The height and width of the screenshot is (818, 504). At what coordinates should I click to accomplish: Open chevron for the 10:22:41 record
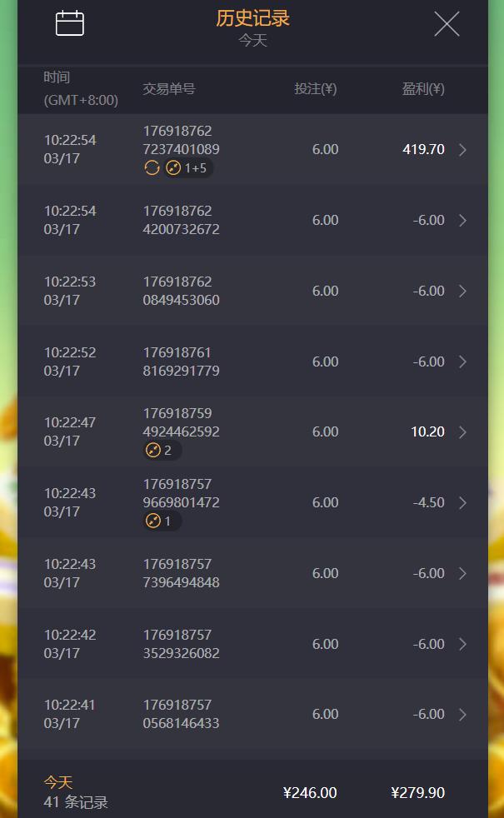click(462, 714)
